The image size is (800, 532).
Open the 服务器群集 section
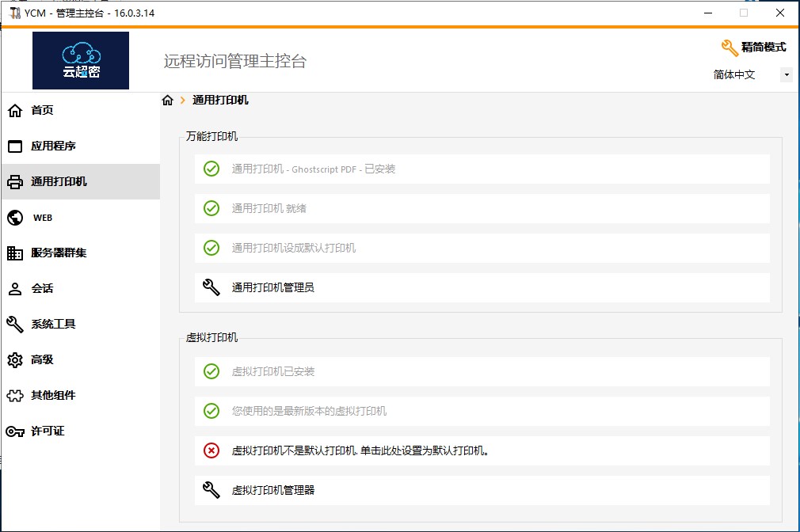81,253
